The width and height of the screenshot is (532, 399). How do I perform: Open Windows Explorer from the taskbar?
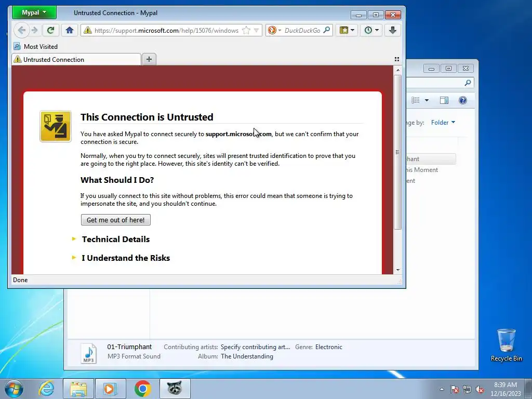(x=78, y=389)
